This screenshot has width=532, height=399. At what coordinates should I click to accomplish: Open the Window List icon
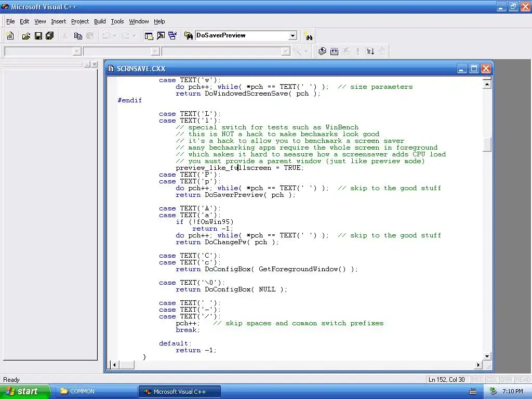click(172, 36)
